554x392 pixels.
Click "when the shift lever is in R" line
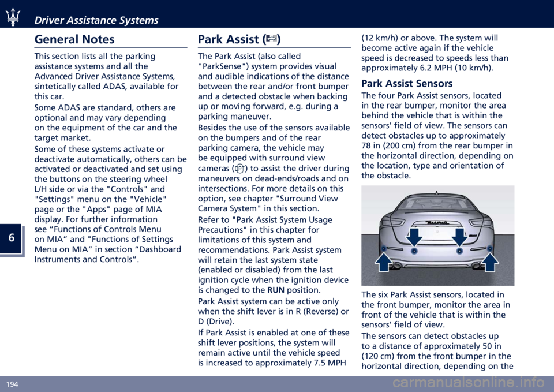pyautogui.click(x=273, y=312)
